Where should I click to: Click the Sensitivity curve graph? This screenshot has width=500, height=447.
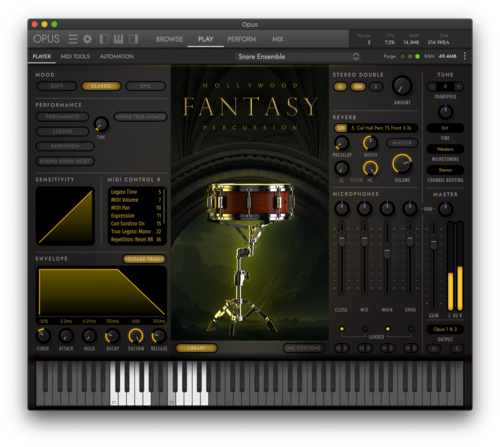[65, 216]
